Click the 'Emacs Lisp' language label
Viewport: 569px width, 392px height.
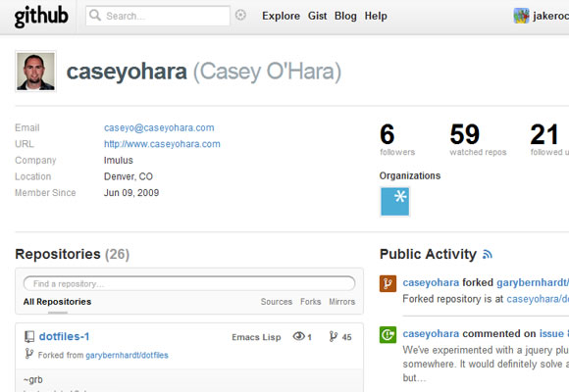[x=256, y=337]
